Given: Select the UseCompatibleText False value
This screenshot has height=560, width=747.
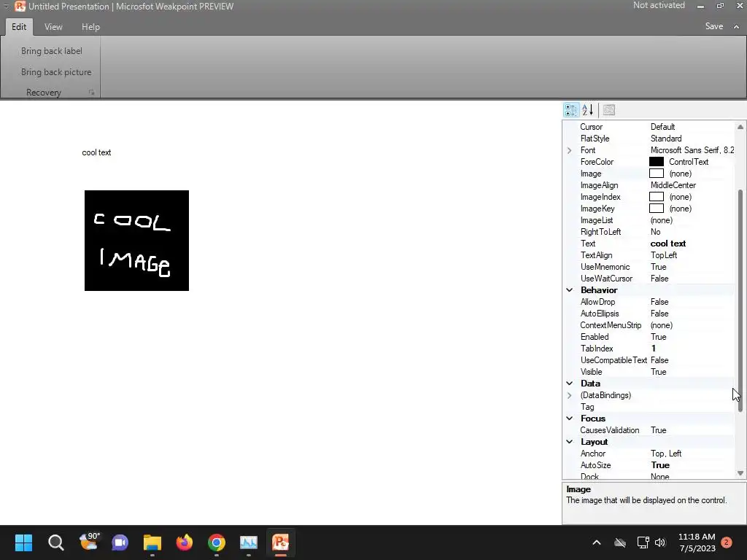Looking at the screenshot, I should pos(659,360).
